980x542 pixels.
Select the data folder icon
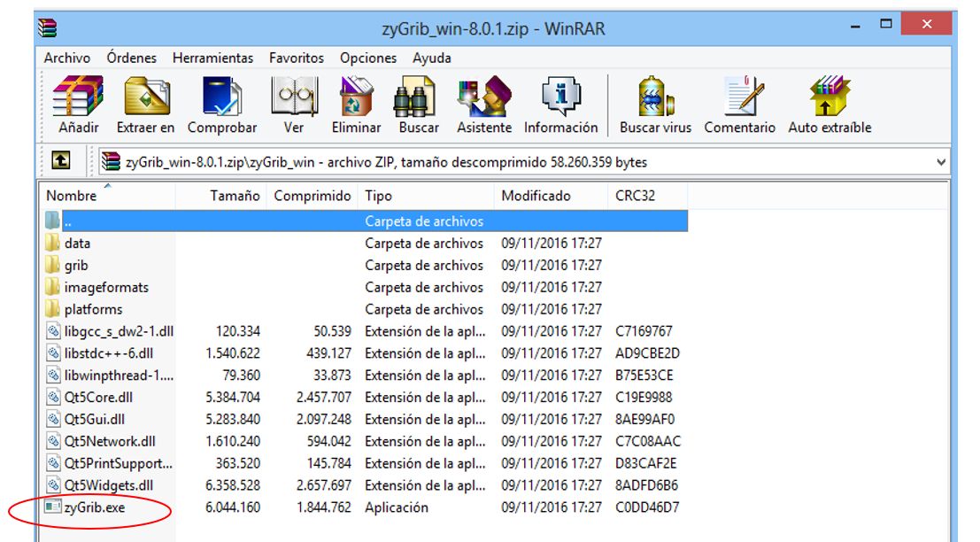[52, 243]
